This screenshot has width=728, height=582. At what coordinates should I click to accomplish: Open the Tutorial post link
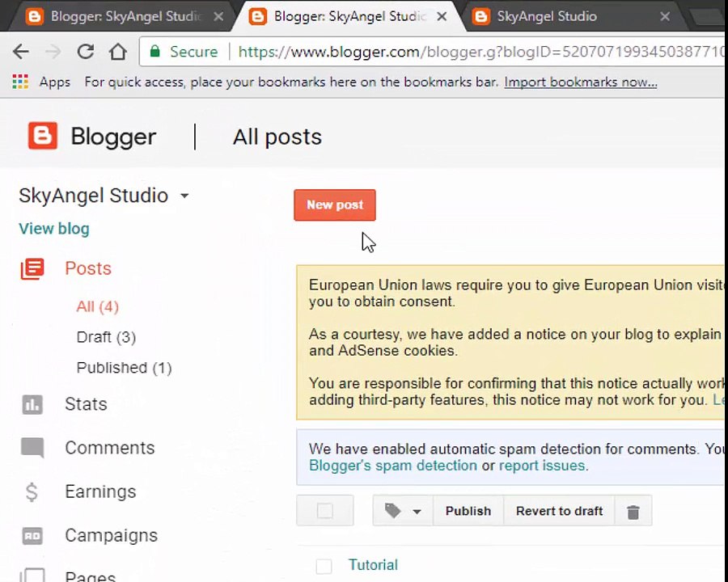click(x=373, y=565)
